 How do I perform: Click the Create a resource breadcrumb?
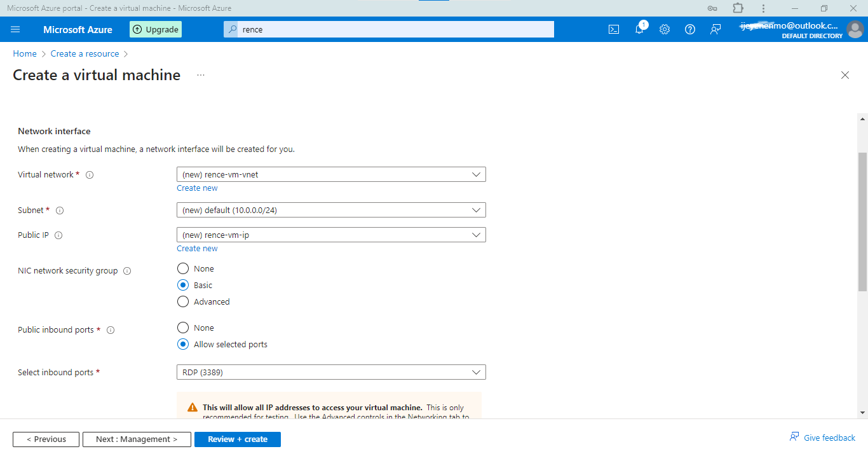click(85, 54)
